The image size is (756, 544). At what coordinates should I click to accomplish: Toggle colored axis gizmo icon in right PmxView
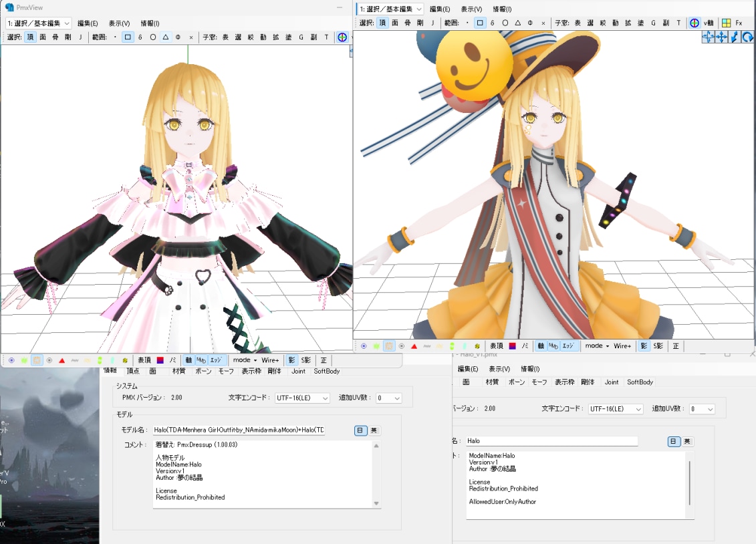point(695,23)
